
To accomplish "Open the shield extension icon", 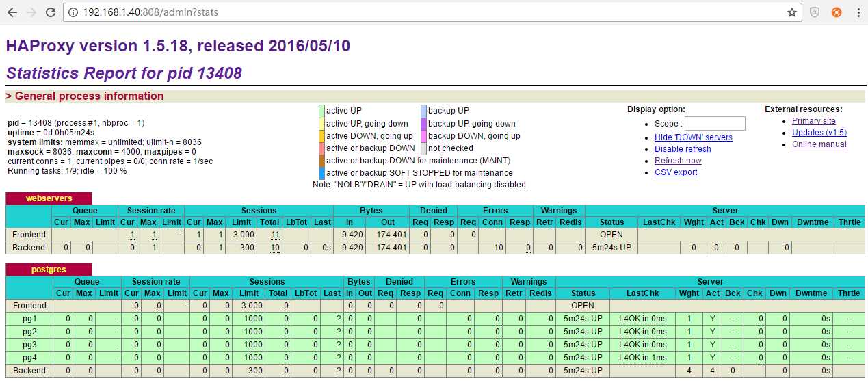I will point(814,12).
